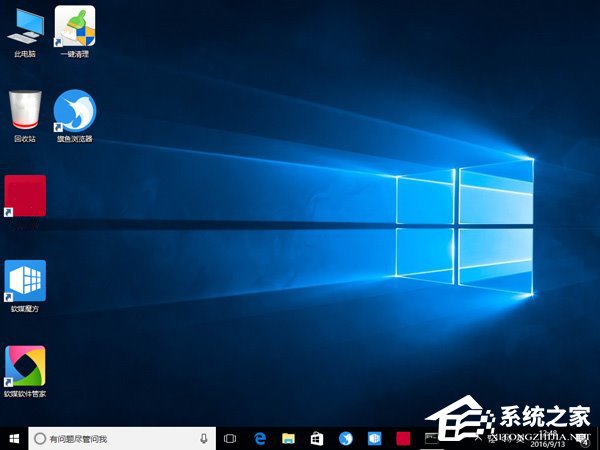
Task: Click the red square taskbar app
Action: click(403, 439)
